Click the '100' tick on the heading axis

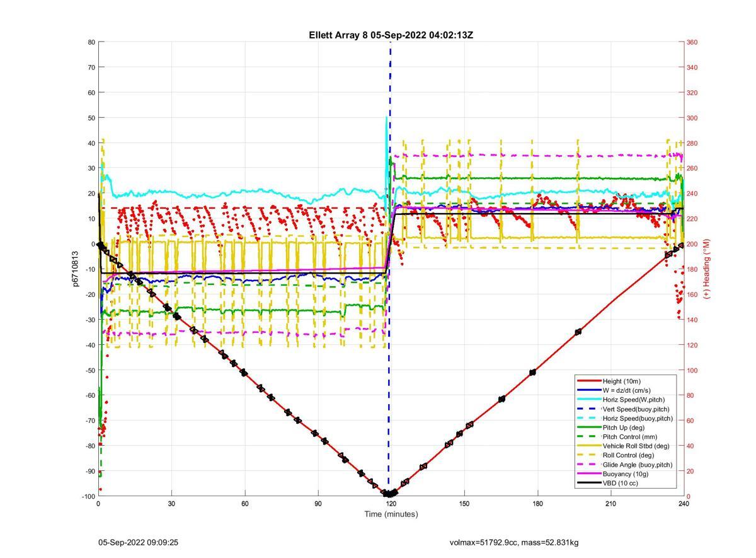coord(692,370)
